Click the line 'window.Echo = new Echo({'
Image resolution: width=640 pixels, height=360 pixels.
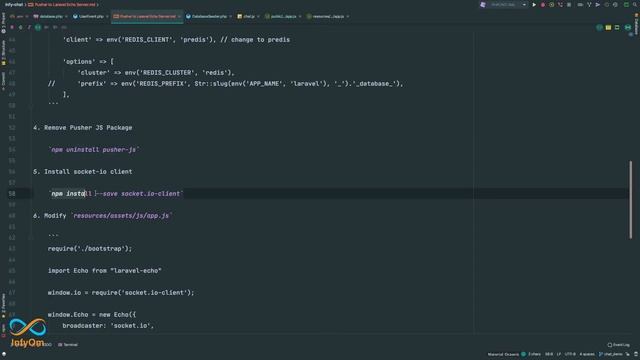pyautogui.click(x=92, y=315)
